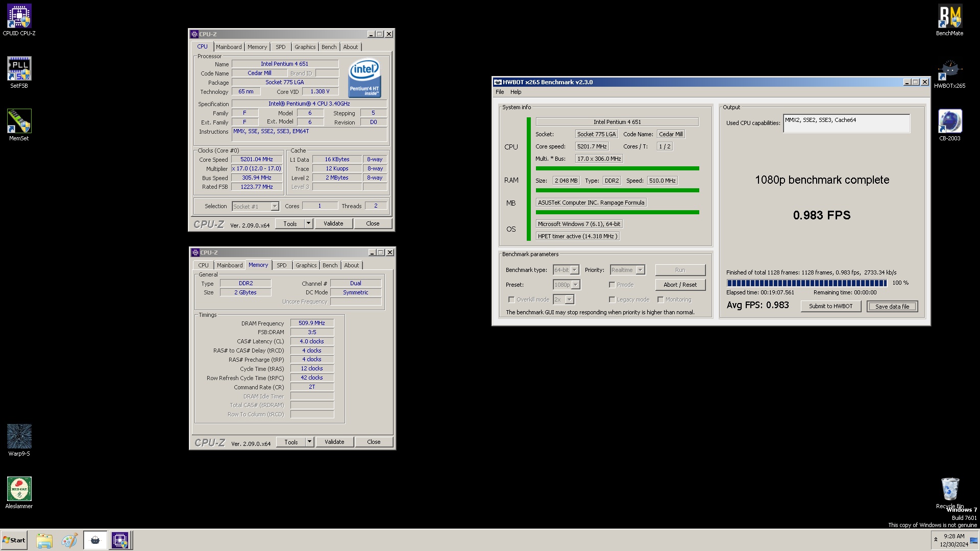Click the Abort / Reset button
980x551 pixels.
click(680, 285)
